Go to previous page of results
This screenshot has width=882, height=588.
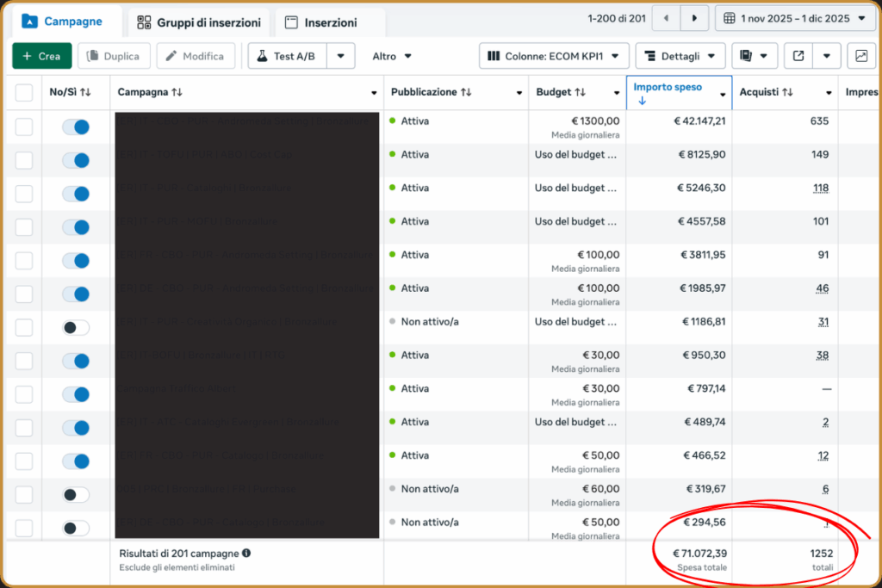coord(666,19)
